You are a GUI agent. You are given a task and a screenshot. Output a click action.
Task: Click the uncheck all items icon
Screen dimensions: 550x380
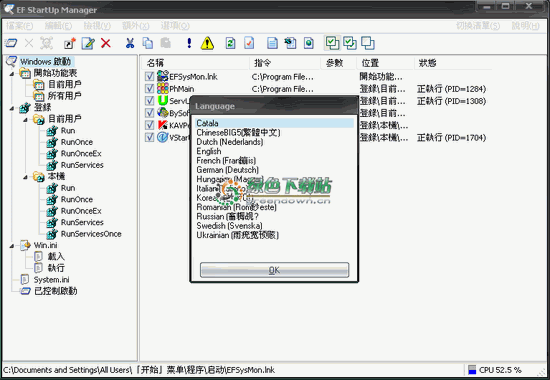(x=368, y=43)
